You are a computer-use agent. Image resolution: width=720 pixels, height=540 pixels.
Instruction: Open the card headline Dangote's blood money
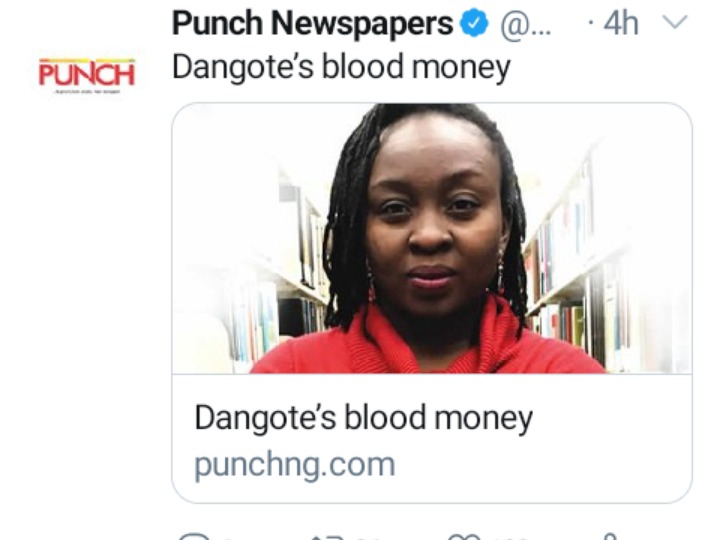363,418
